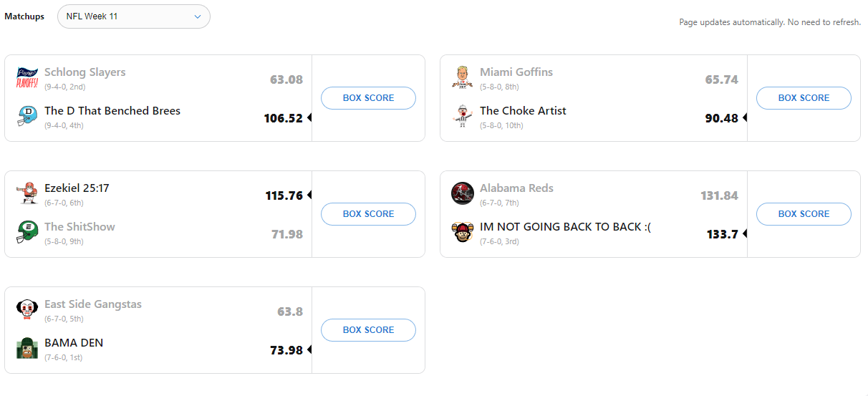Open Box Score for BAMA DEN matchup
Viewport: 868px width, 396px height.
368,330
